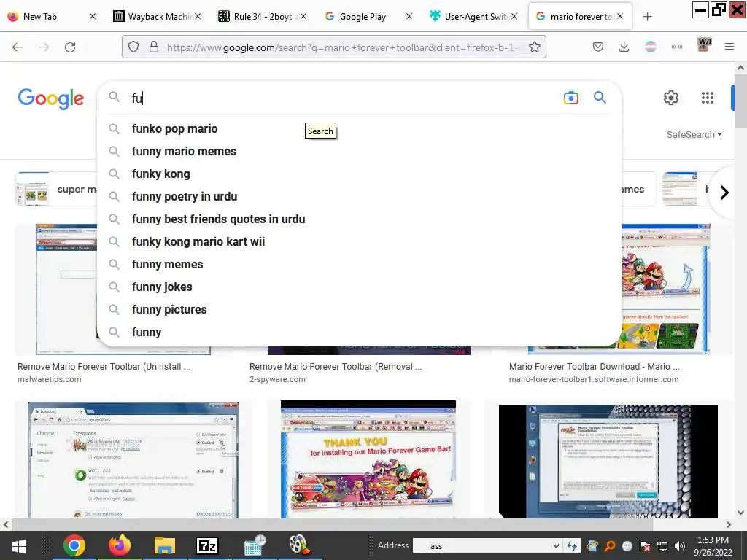The height and width of the screenshot is (560, 747).
Task: Select funky kong mario kart wii
Action: tap(359, 242)
